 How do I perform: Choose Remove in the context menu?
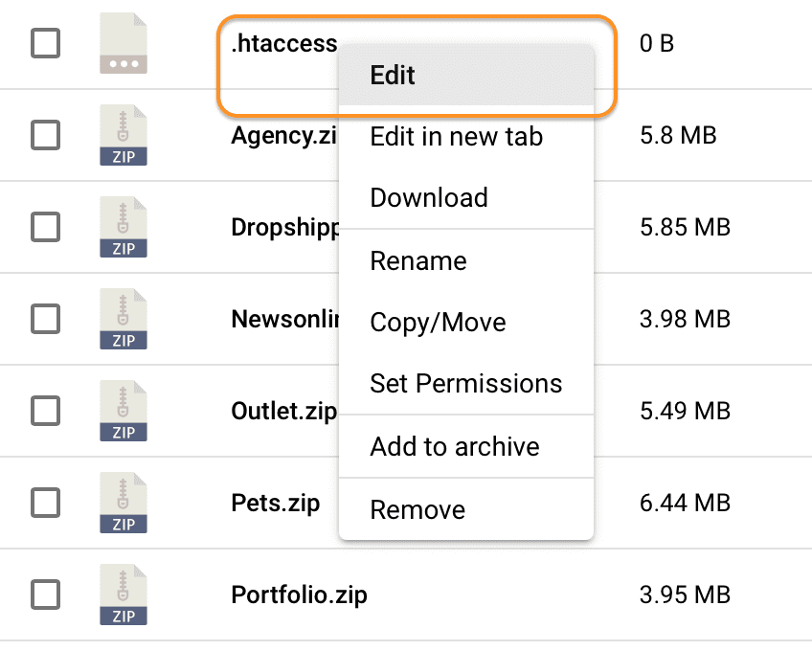click(417, 510)
